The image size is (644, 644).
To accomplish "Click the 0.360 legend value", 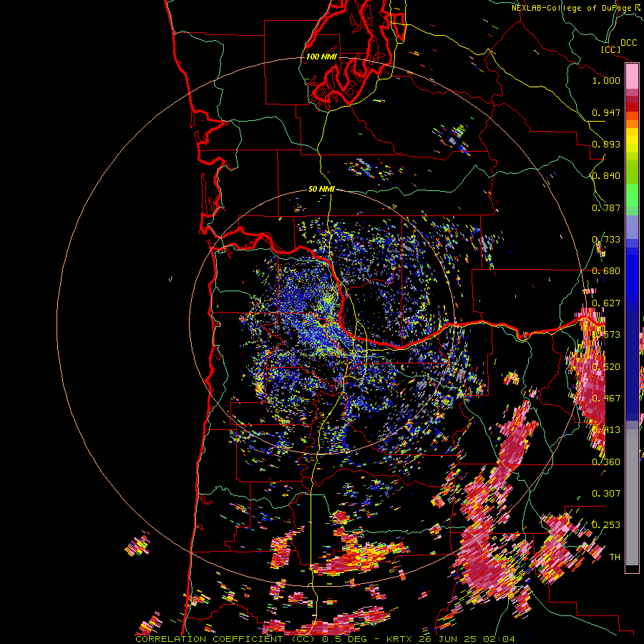I will [606, 462].
